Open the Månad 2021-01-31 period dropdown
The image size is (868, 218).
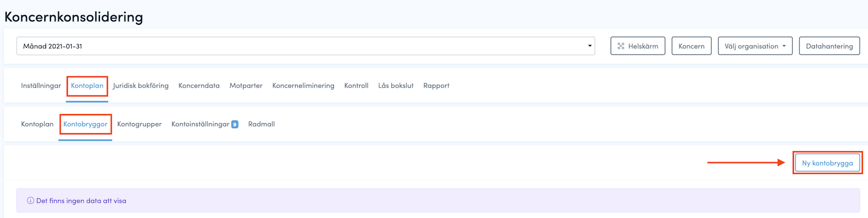(x=305, y=46)
